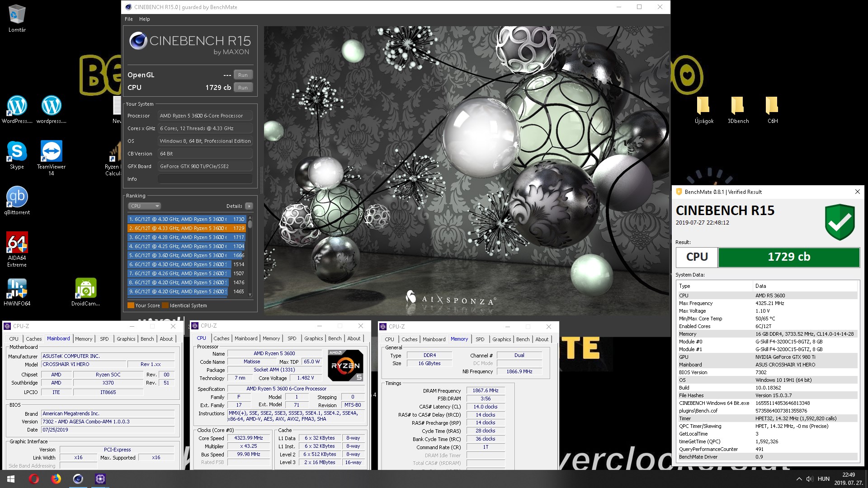Close the BenchMate Verified Result window
868x488 pixels.
coord(857,192)
